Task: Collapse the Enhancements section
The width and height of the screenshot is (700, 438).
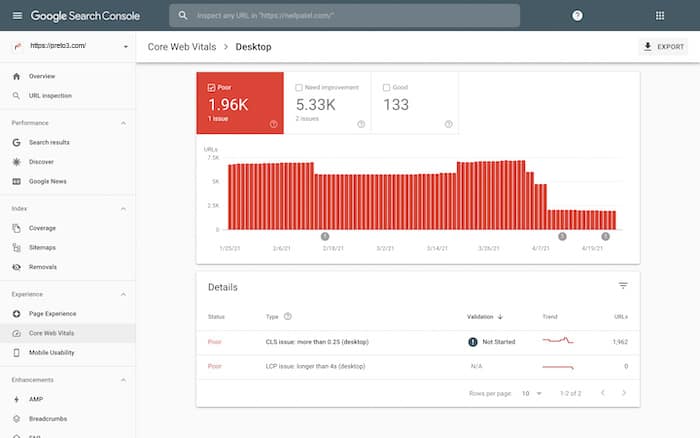Action: pyautogui.click(x=123, y=380)
